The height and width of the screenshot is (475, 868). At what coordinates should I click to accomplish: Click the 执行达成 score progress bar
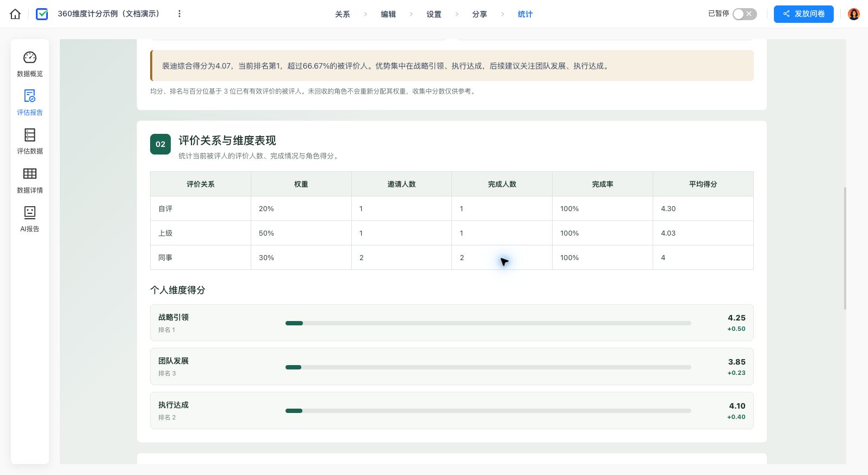pos(488,411)
